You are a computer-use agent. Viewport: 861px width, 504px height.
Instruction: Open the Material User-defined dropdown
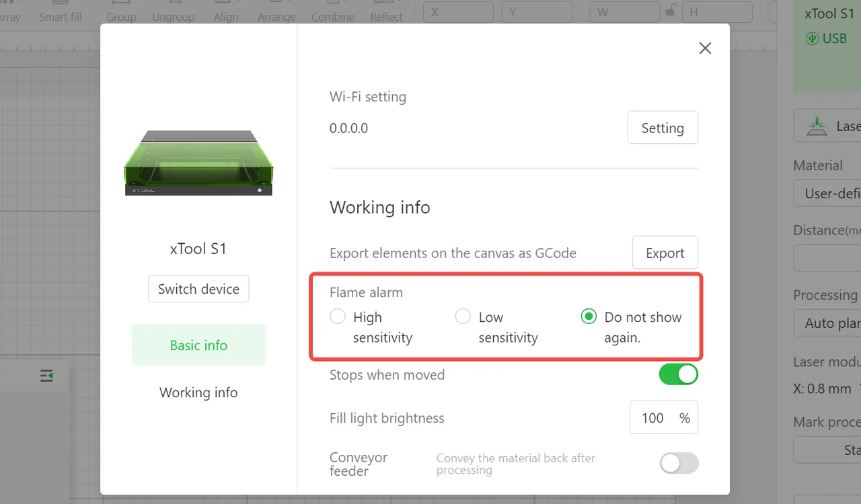827,194
